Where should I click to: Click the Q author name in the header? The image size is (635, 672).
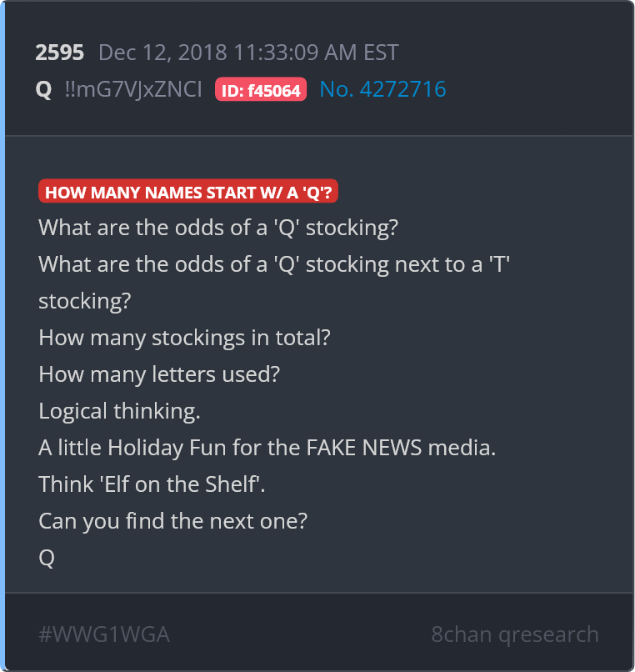pyautogui.click(x=43, y=89)
